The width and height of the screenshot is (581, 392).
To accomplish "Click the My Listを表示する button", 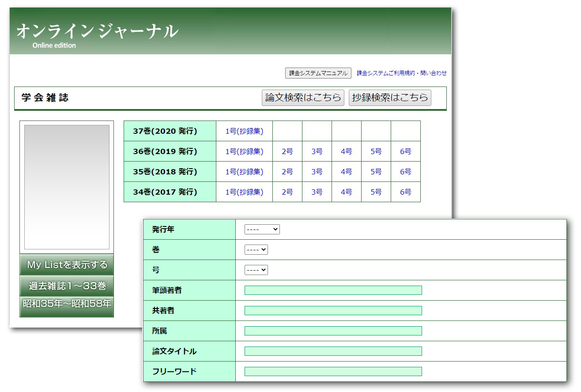I will click(x=67, y=264).
